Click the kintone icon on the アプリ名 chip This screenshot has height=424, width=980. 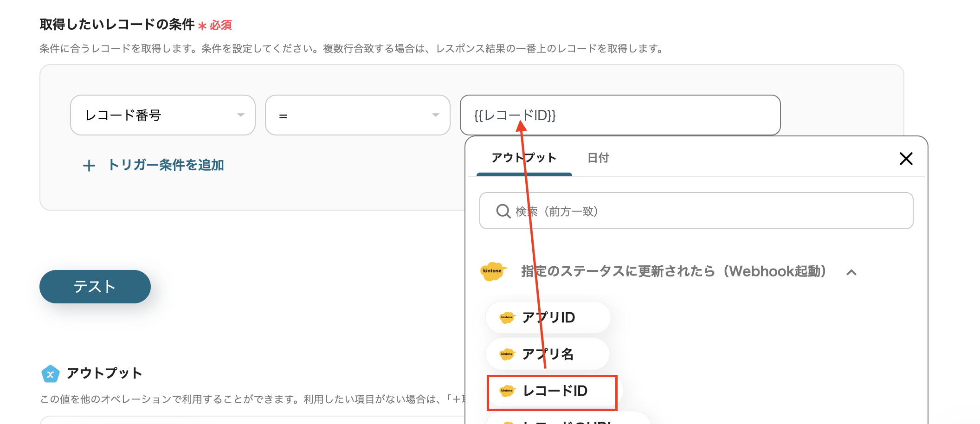coord(507,354)
